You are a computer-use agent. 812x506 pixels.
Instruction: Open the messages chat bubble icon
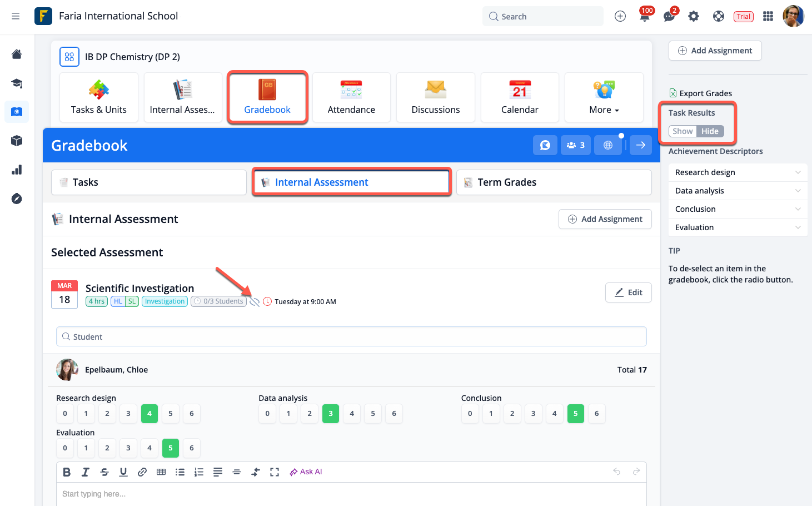pyautogui.click(x=669, y=17)
